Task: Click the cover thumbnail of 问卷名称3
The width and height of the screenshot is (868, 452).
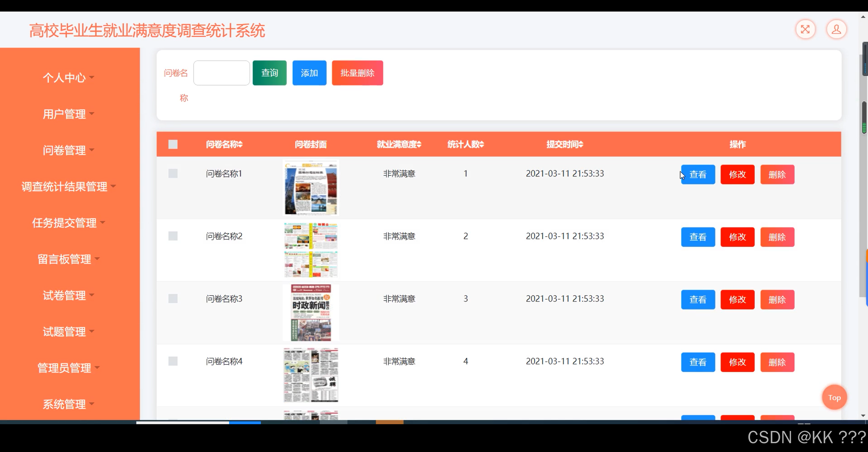Action: (311, 313)
